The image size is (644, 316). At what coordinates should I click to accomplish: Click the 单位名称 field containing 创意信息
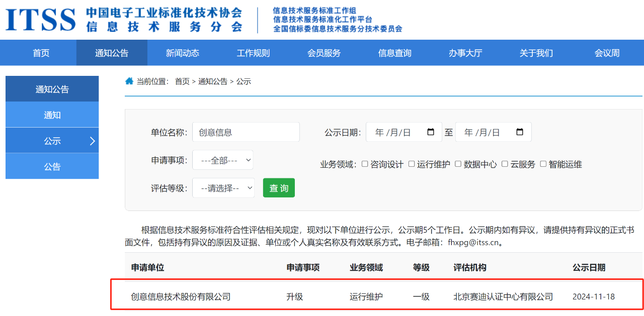246,132
